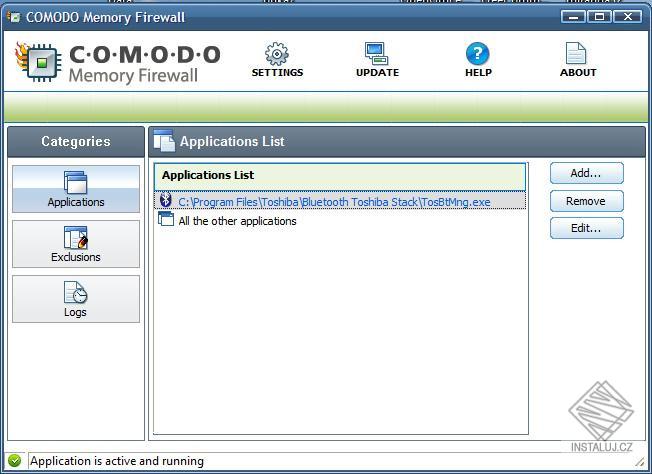Click the ABOUT label
The height and width of the screenshot is (474, 652).
(x=578, y=72)
